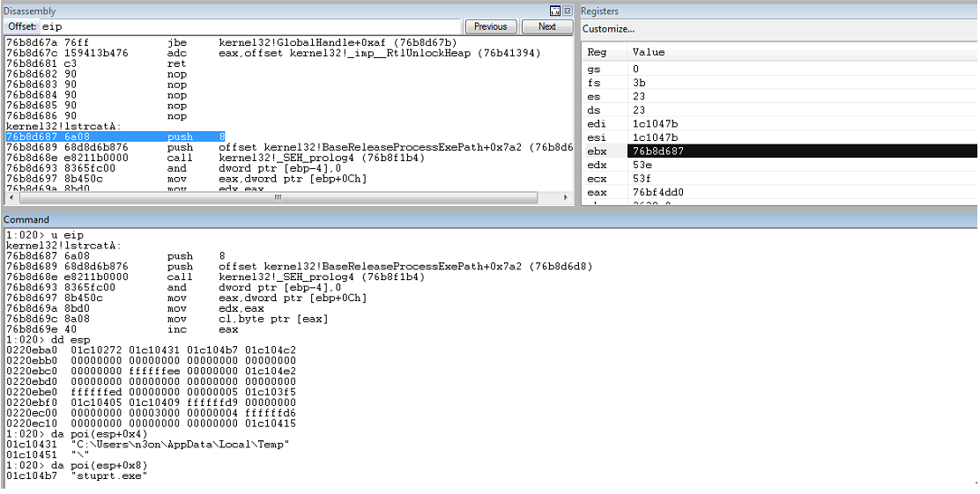Screen dimensions: 980x494
Task: Click the ret line at 76b8d681
Action: point(96,63)
